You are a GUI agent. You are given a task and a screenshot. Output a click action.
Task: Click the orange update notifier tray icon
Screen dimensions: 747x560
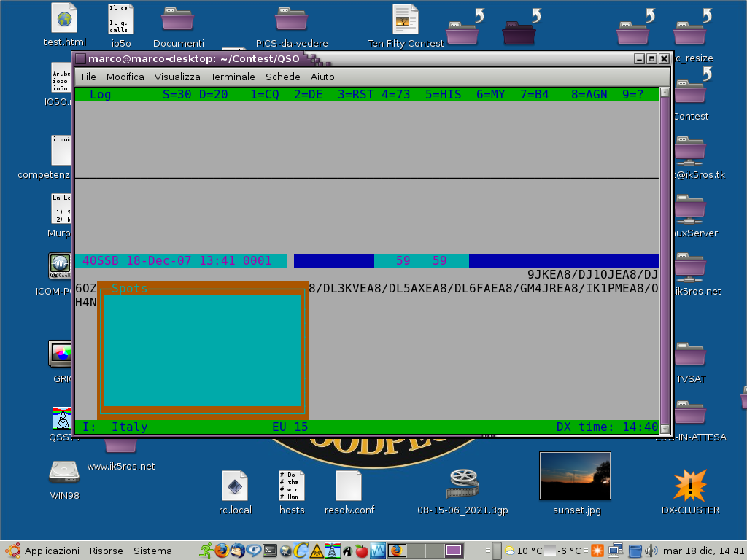coord(597,551)
